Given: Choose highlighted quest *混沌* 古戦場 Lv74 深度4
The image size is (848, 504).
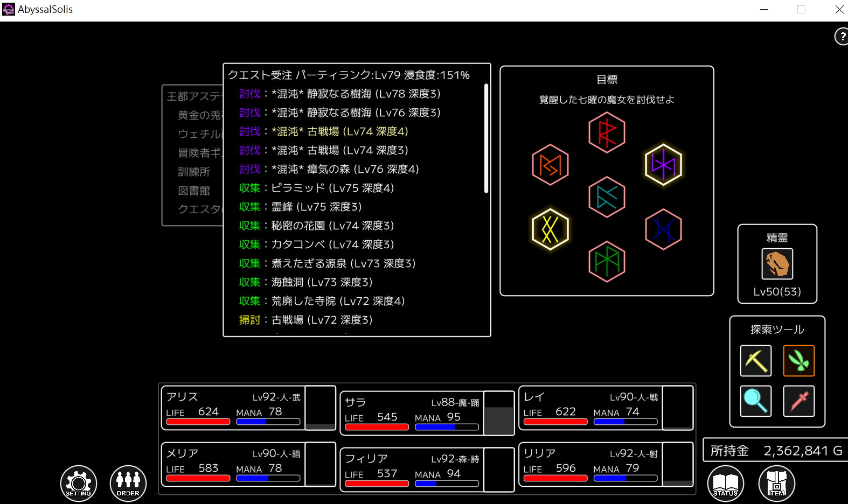Looking at the screenshot, I should coord(323,131).
